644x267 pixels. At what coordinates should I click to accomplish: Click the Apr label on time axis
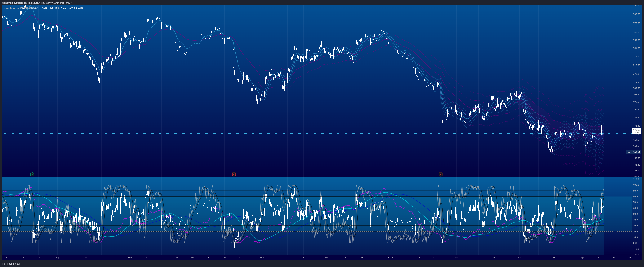(582, 257)
